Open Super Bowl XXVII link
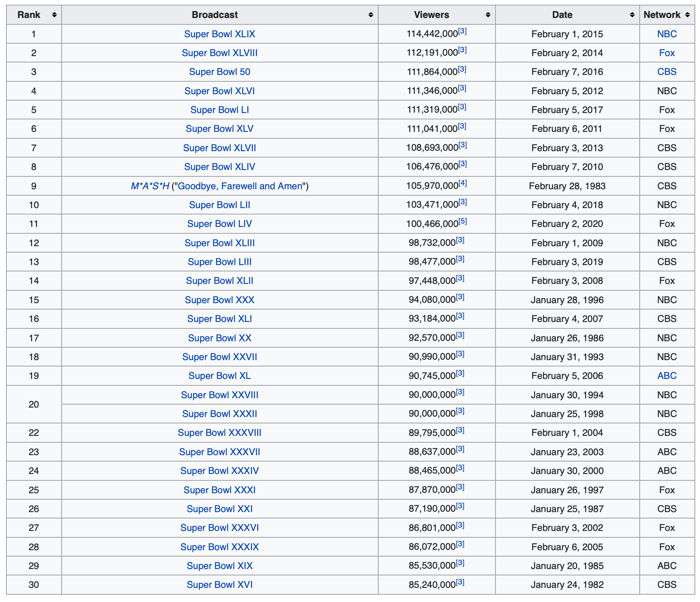Screen dimensions: 700x602 pyautogui.click(x=219, y=357)
